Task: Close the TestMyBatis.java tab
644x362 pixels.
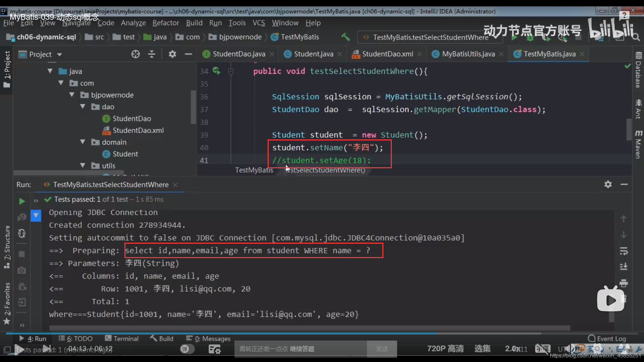Action: pos(582,54)
